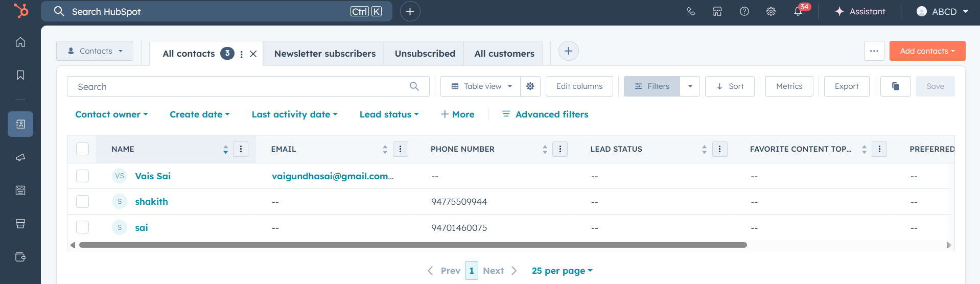Open the marketplace store icon
Screen dimensions: 980x284
[717, 11]
